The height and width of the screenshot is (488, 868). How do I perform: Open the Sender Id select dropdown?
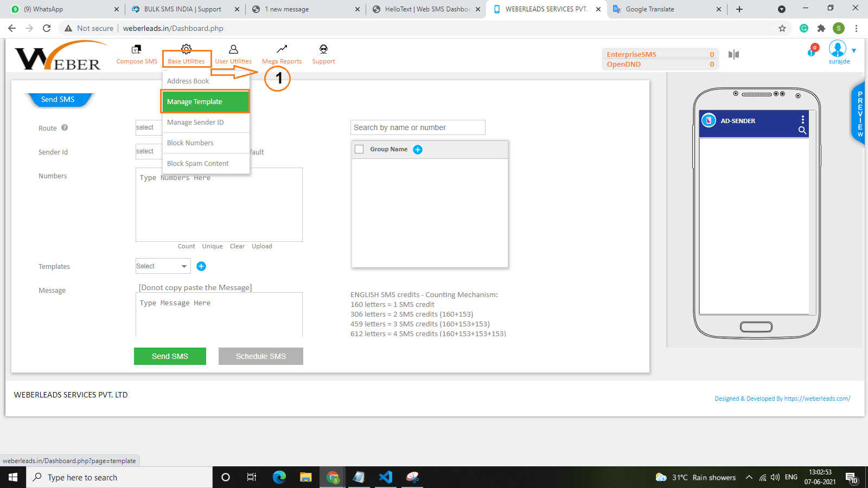click(149, 151)
